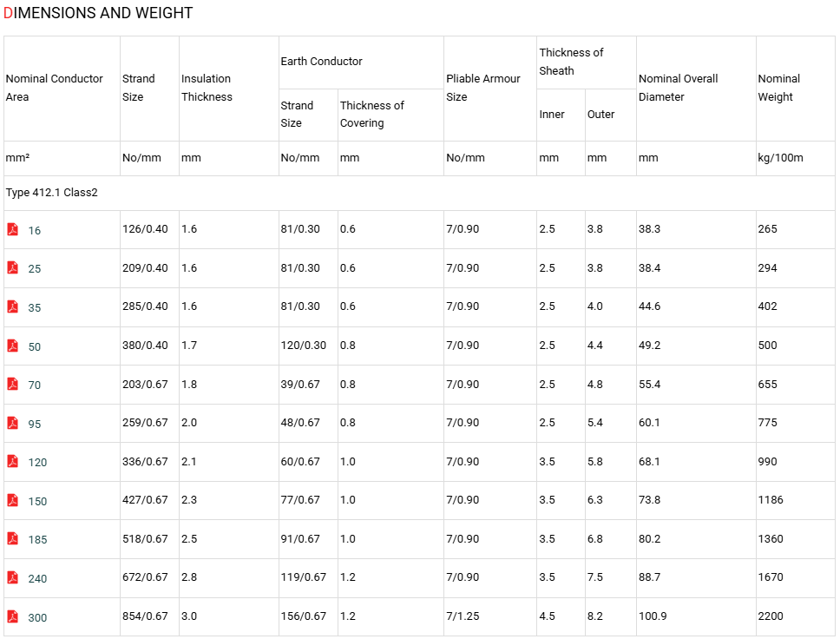Viewport: 840px width, 639px height.
Task: Open the 240 conductor area link
Action: click(37, 578)
